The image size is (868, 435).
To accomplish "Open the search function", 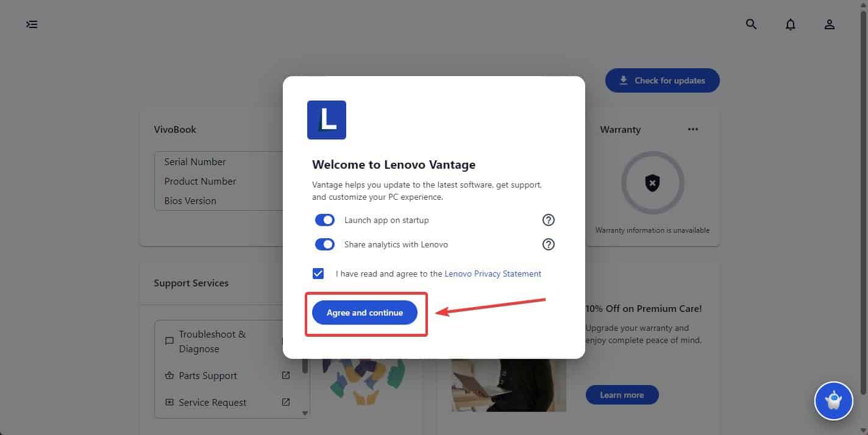I will click(750, 24).
